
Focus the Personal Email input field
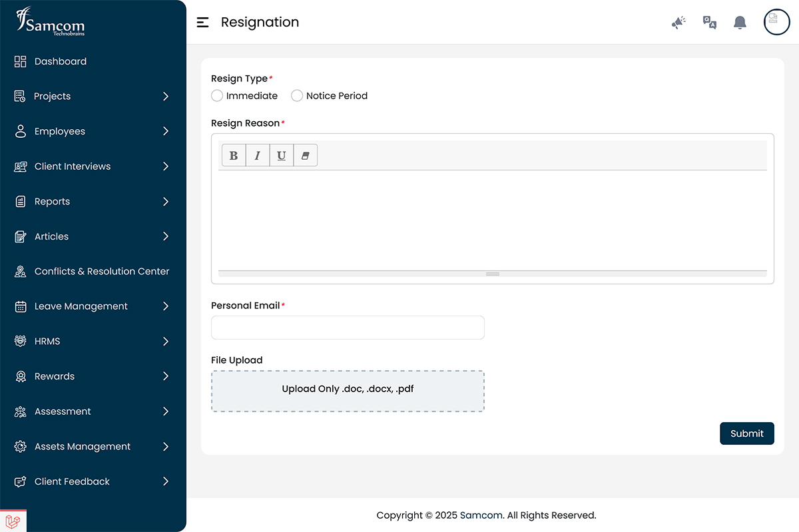click(x=348, y=328)
